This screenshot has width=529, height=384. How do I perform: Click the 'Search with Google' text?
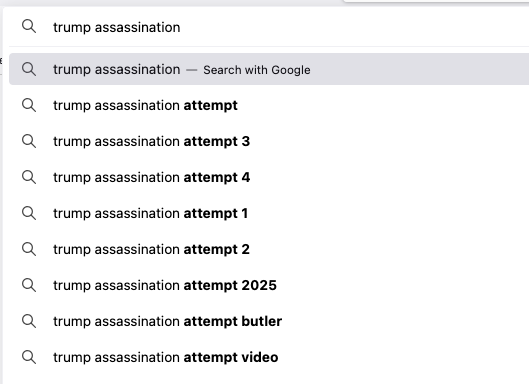[x=257, y=70]
